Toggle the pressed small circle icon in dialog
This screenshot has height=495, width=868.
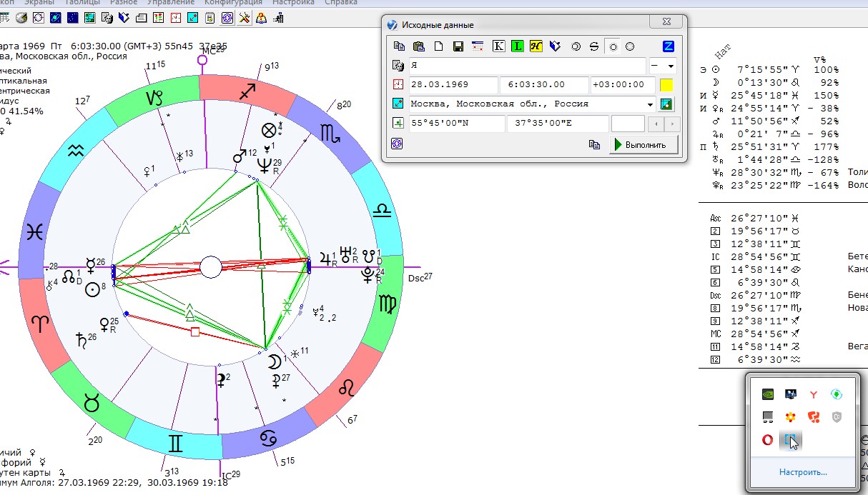[613, 46]
